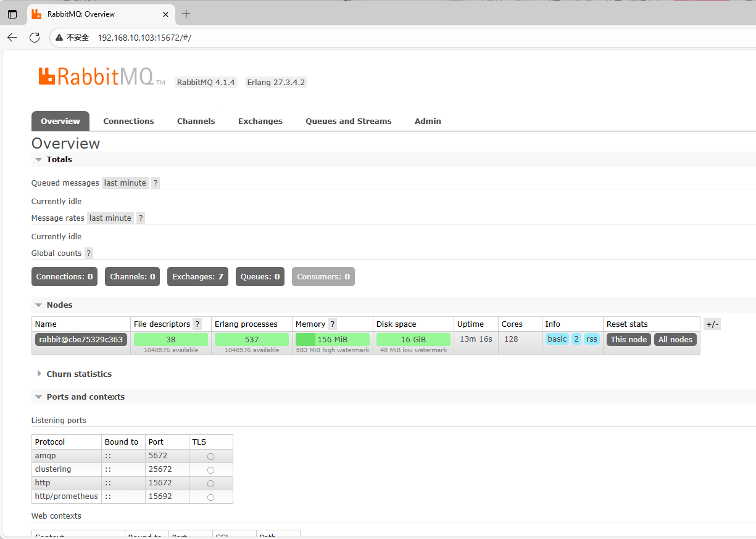Screen dimensions: 756x539
Task: Click the not-secure warning icon
Action: tap(59, 38)
